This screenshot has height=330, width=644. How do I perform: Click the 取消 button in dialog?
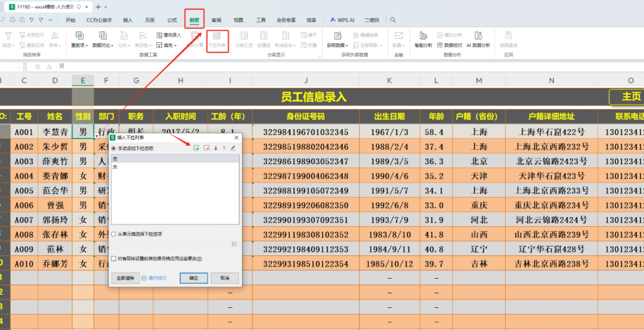[225, 278]
